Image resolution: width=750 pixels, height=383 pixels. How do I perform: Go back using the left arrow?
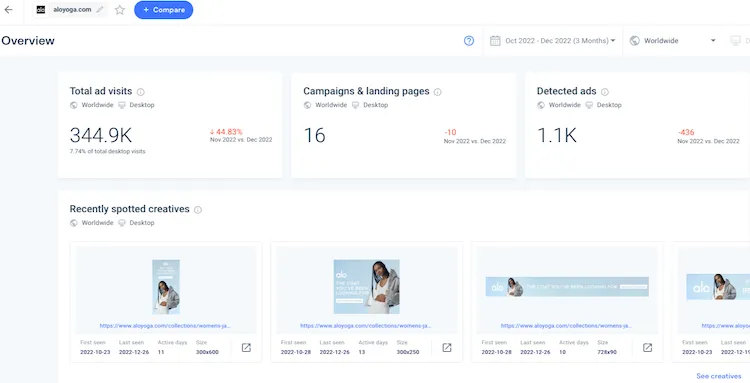(x=9, y=10)
